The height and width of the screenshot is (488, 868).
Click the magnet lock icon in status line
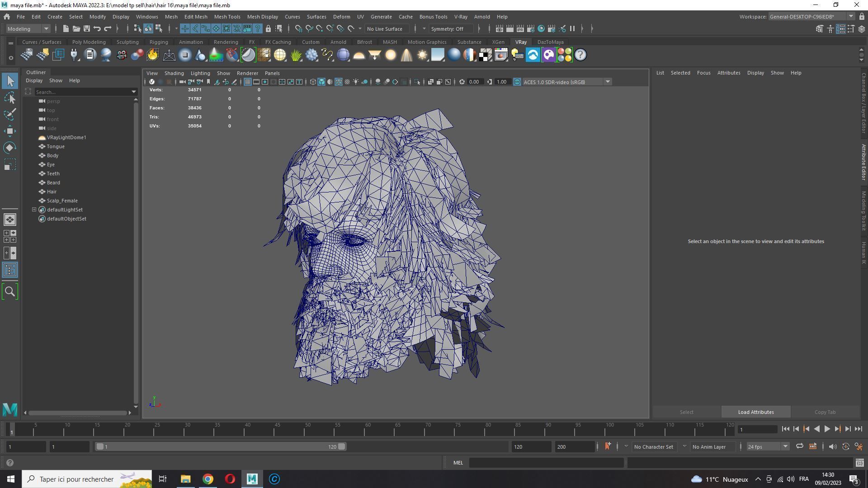click(x=268, y=28)
